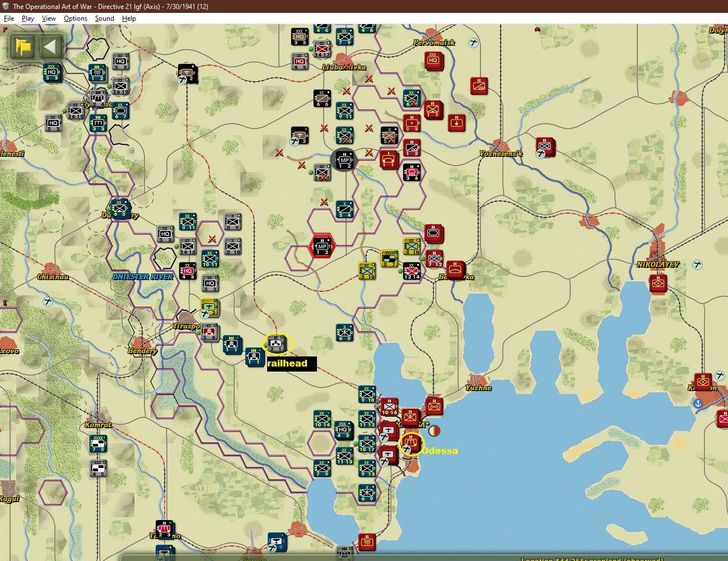Select the blue X unit rated 3-4
The width and height of the screenshot is (728, 561).
click(x=344, y=209)
